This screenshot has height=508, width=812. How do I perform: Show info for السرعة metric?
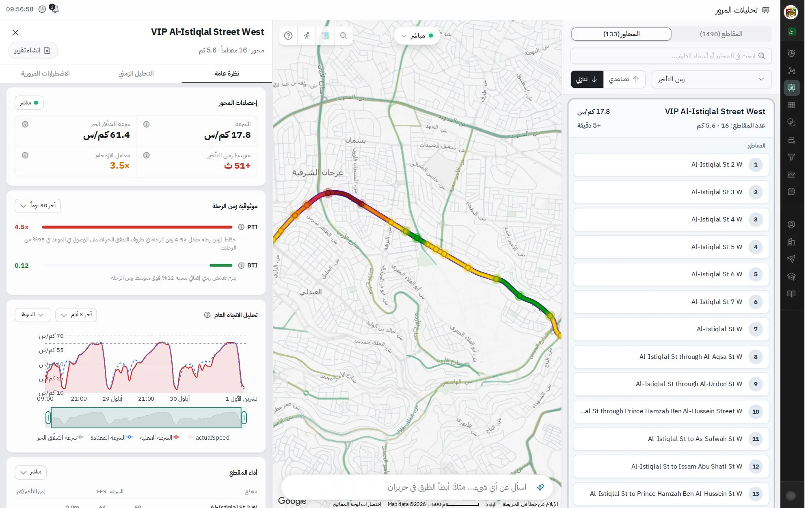click(x=147, y=124)
